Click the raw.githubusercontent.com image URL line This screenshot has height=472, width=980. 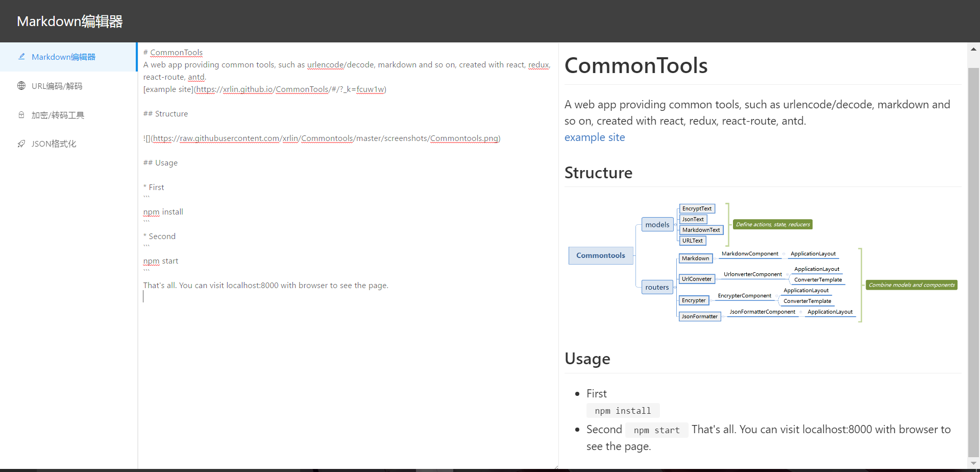[x=322, y=138]
